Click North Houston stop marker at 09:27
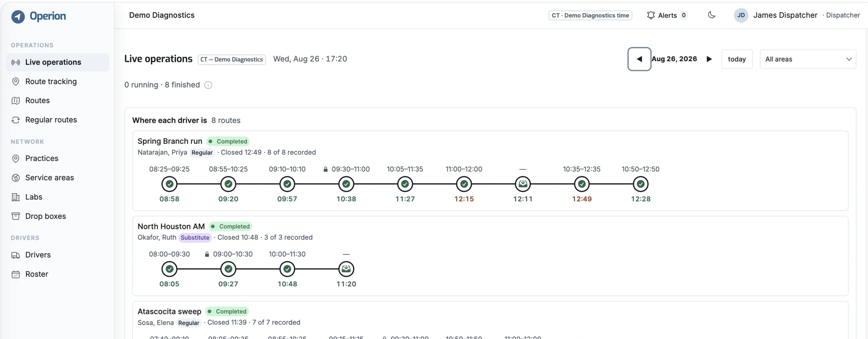This screenshot has width=868, height=339. pos(228,269)
